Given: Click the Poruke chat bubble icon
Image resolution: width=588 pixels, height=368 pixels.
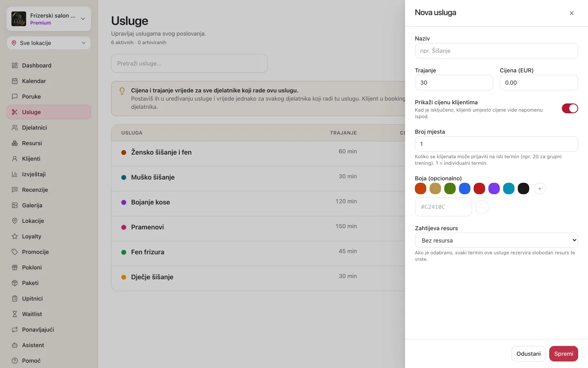Looking at the screenshot, I should point(15,96).
